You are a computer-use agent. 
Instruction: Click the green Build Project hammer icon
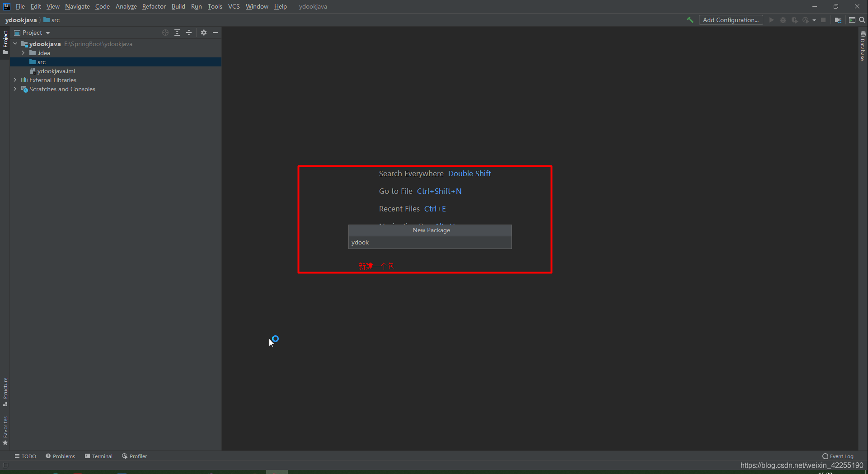(690, 20)
